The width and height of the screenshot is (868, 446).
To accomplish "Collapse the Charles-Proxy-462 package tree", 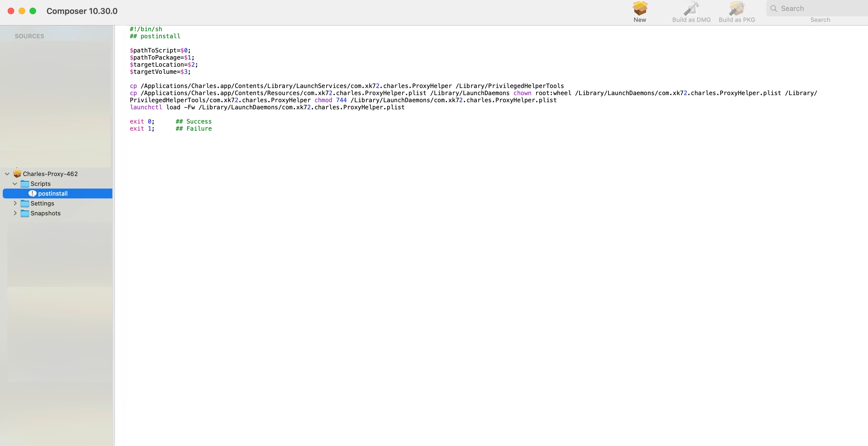I will pyautogui.click(x=7, y=174).
